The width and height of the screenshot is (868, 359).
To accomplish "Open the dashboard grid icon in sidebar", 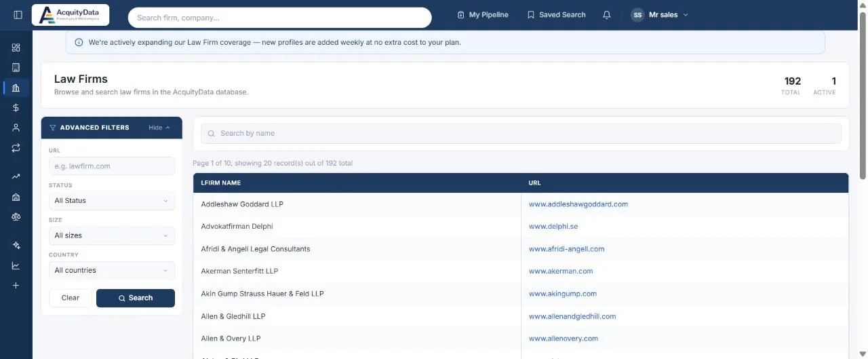I will 16,48.
